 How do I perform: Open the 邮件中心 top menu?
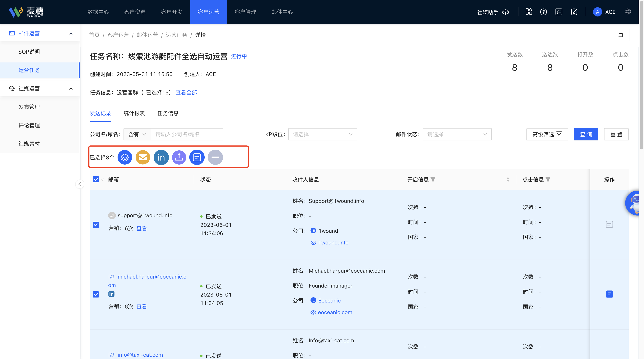tap(282, 12)
